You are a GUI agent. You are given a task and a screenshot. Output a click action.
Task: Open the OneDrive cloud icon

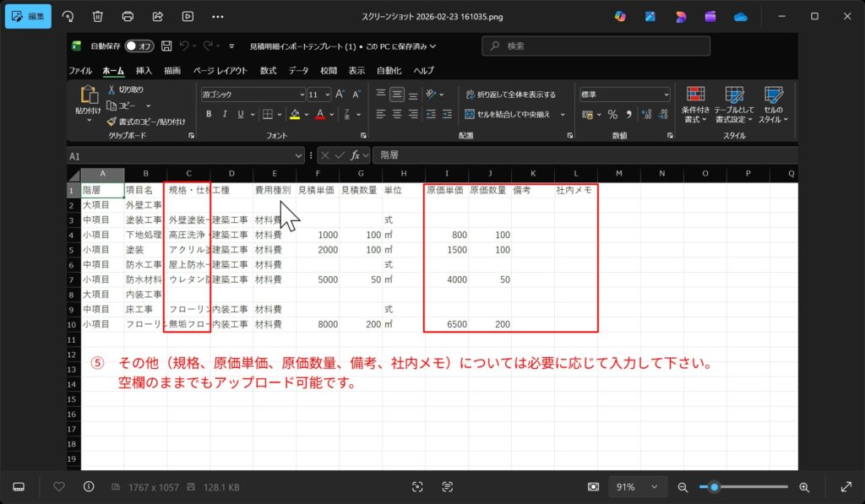click(741, 16)
